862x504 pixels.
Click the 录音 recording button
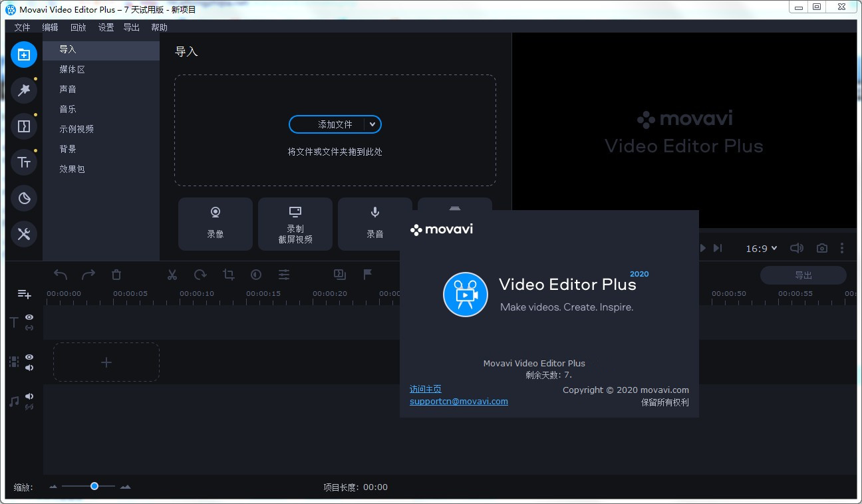(374, 223)
